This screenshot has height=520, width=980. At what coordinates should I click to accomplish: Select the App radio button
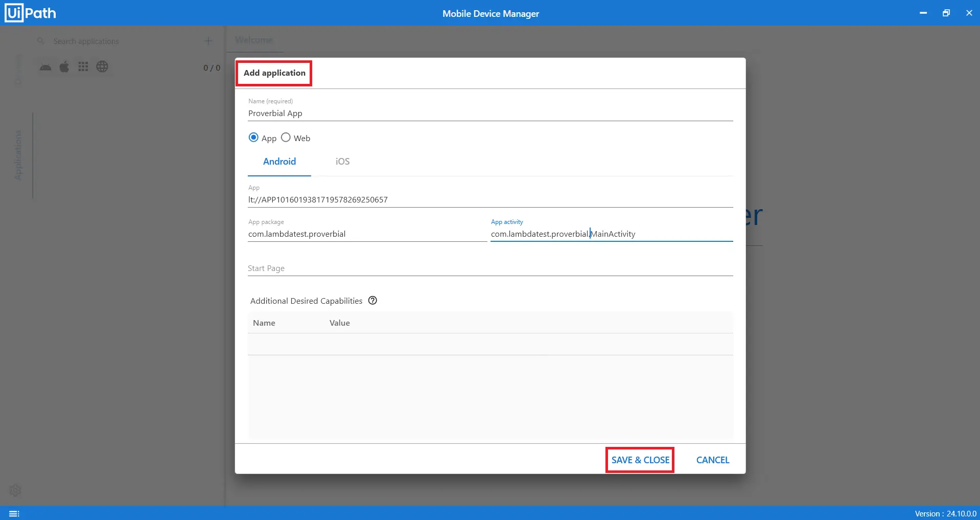tap(253, 138)
